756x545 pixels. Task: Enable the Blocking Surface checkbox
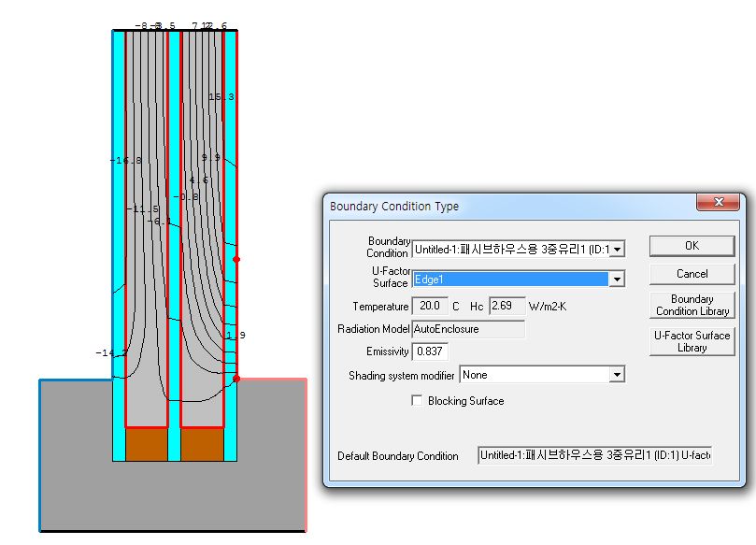pos(417,401)
